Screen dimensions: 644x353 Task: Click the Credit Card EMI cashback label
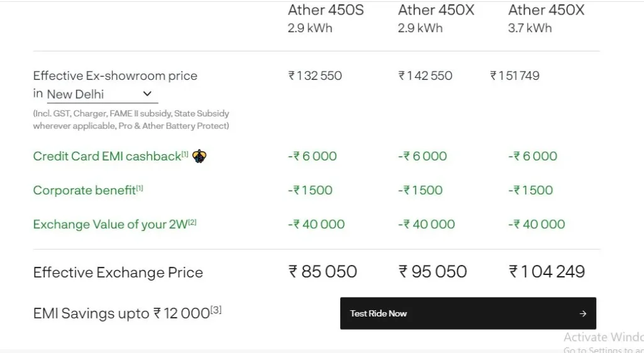coord(107,156)
